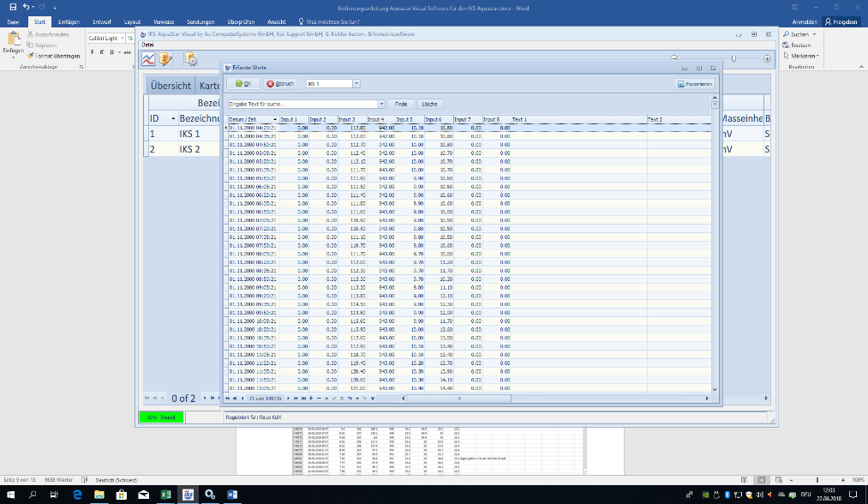Open the Einfügen ribbon tab
This screenshot has width=868, height=504.
(69, 21)
